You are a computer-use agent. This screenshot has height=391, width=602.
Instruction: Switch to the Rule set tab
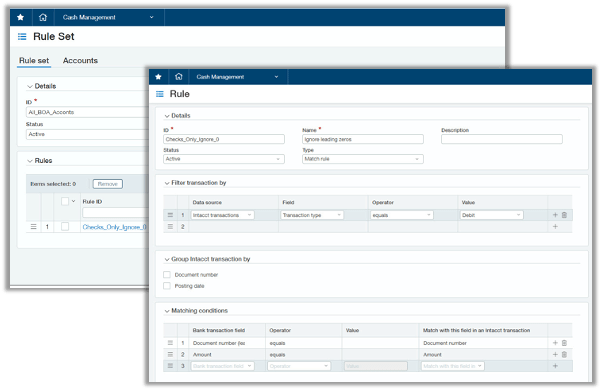[x=34, y=61]
